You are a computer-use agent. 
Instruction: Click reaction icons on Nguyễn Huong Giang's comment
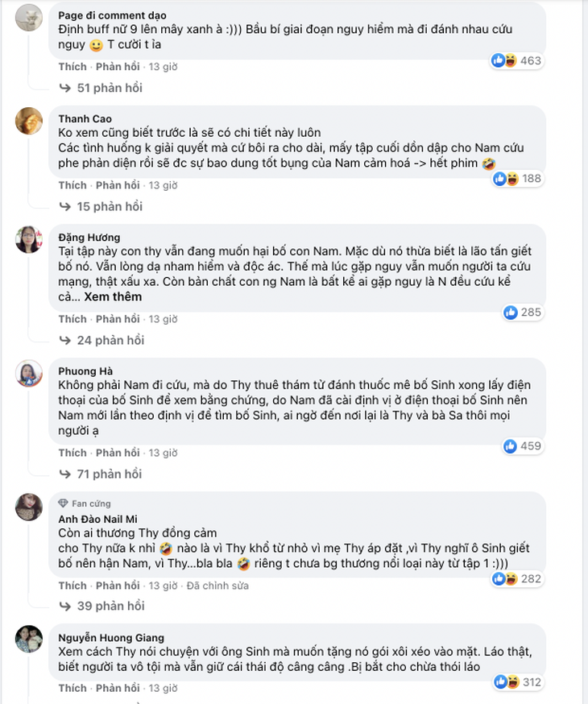504,681
